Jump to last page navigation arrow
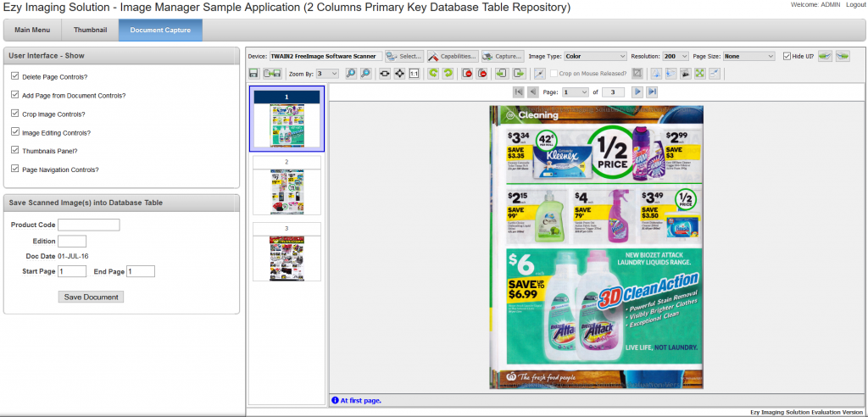Screen dimensions: 868x417 [652, 92]
